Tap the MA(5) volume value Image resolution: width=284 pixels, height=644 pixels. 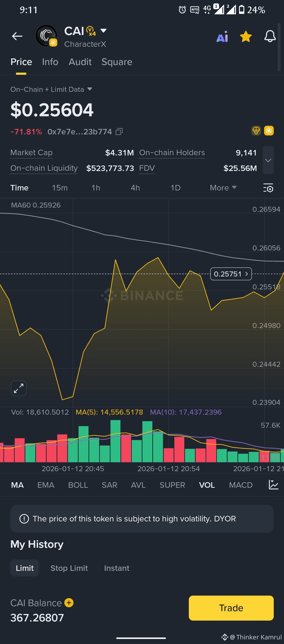(109, 412)
